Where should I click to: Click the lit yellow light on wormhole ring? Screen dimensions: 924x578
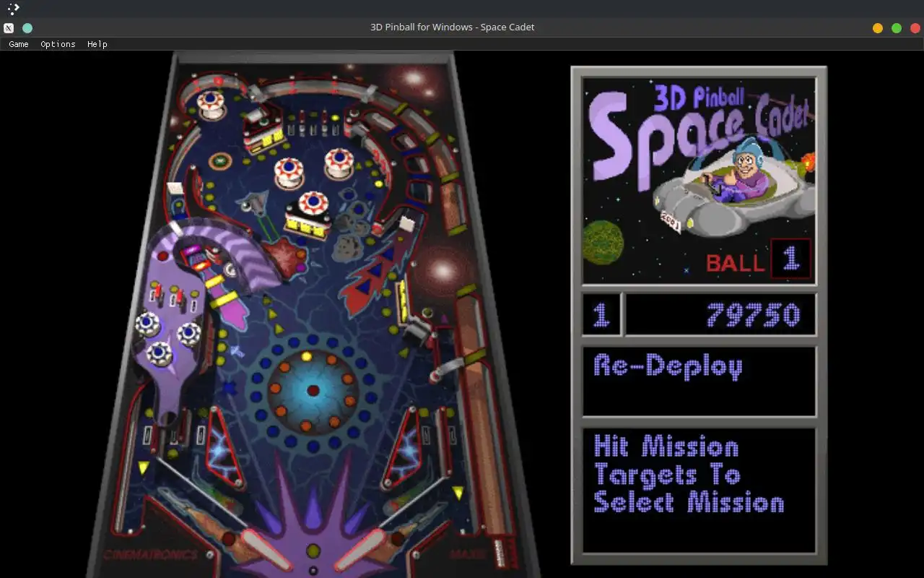coord(307,356)
